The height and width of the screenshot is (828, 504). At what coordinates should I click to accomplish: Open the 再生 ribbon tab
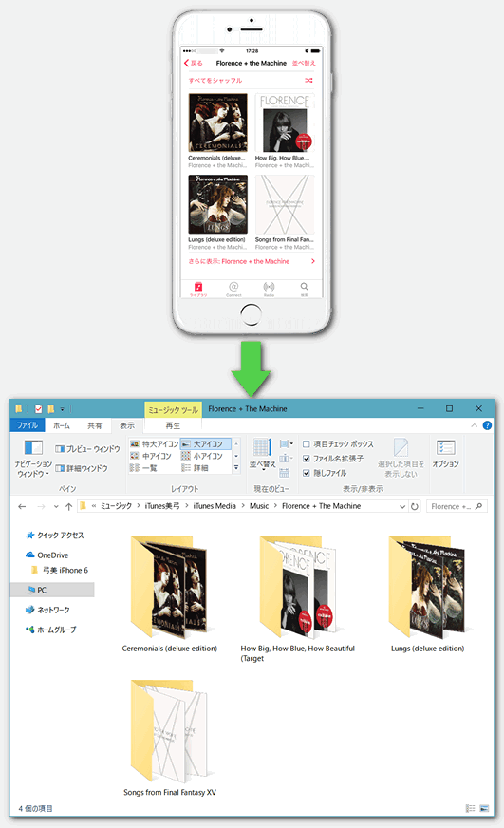tap(173, 425)
